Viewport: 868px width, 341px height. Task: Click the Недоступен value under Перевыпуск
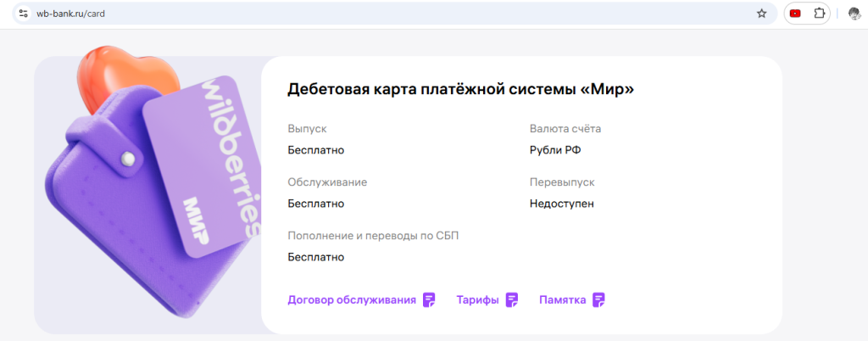[x=561, y=204]
